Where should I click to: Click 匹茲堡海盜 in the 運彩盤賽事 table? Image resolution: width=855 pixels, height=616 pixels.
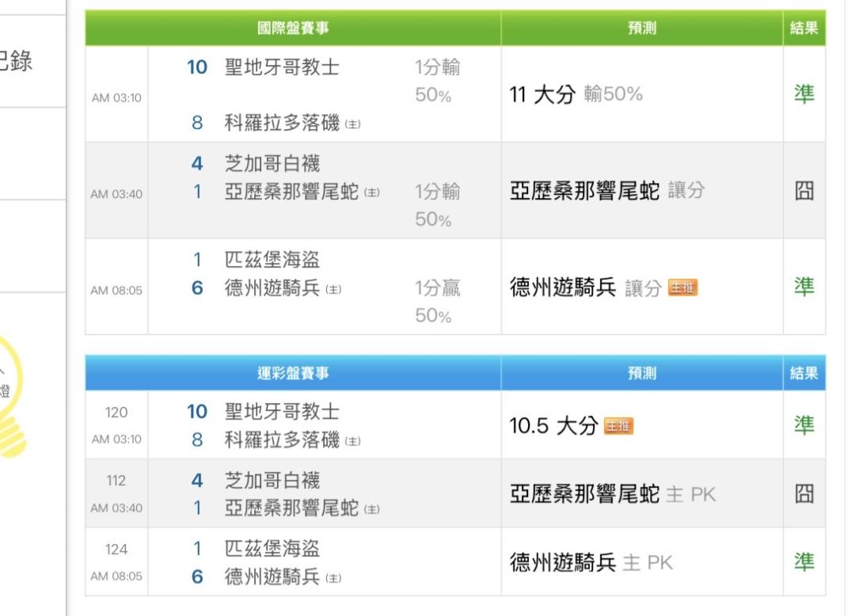272,548
